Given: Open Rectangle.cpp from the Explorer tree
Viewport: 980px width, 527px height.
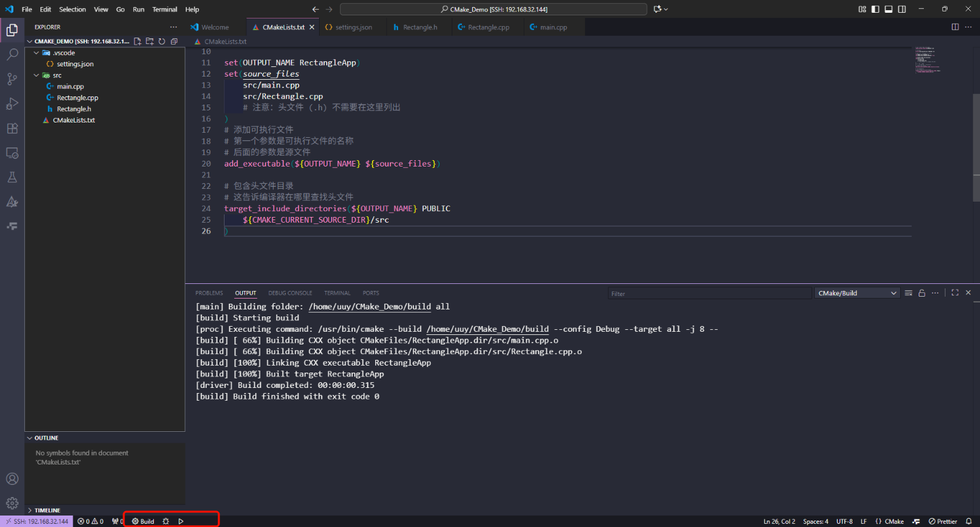Looking at the screenshot, I should tap(77, 98).
